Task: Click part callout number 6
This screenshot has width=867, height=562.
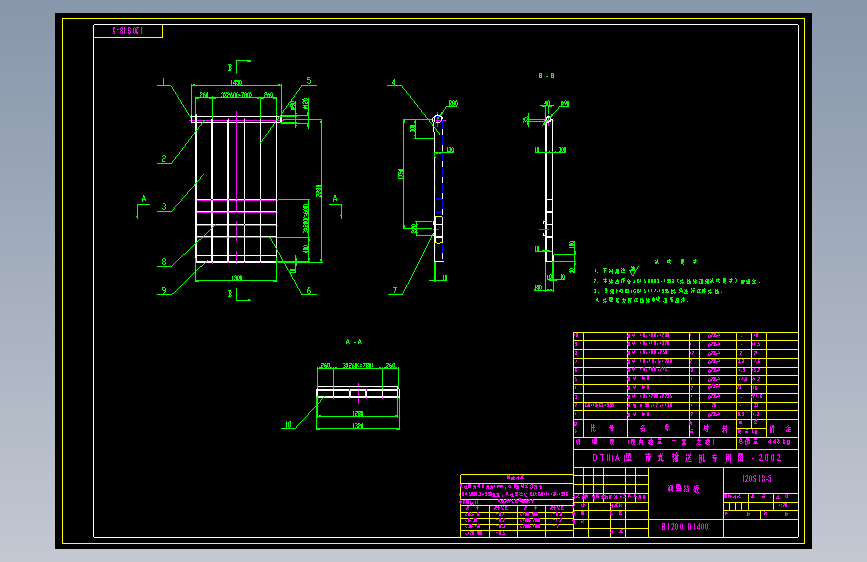Action: click(x=309, y=290)
